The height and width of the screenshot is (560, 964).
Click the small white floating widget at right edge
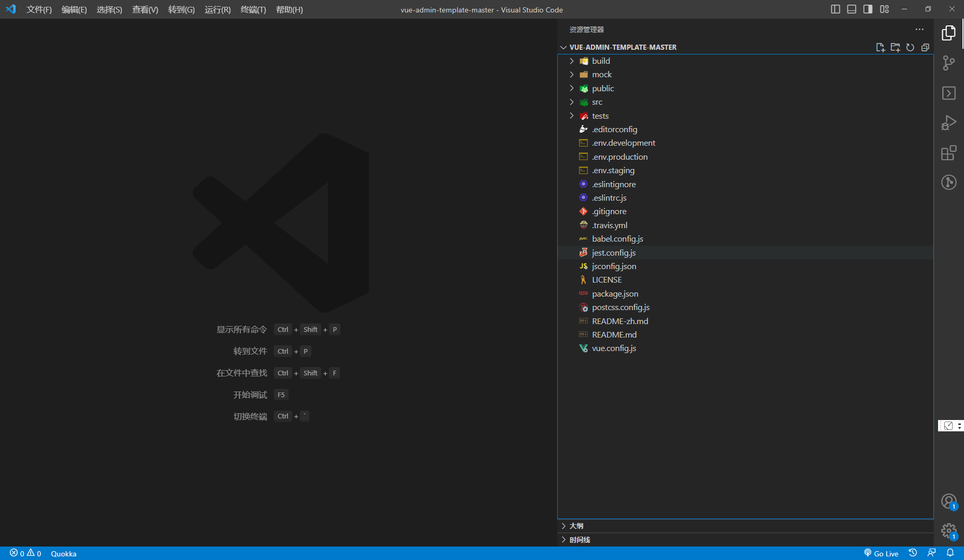(x=951, y=426)
